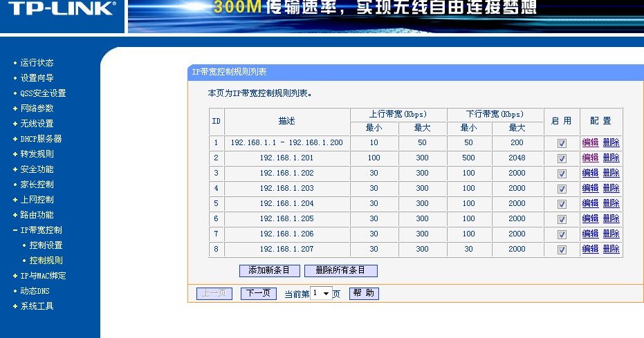The height and width of the screenshot is (338, 644).
Task: Click 删除 for rule 192.168.1.207
Action: 611,249
